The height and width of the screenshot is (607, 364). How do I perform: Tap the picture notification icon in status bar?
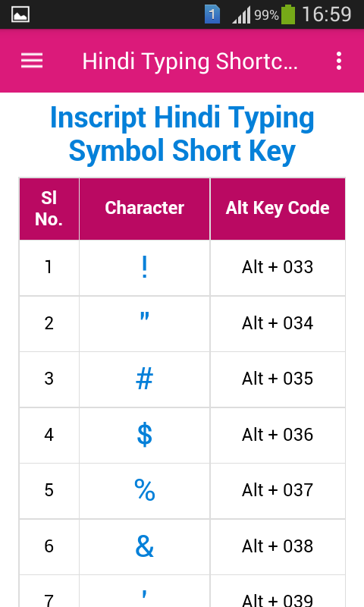coord(20,14)
